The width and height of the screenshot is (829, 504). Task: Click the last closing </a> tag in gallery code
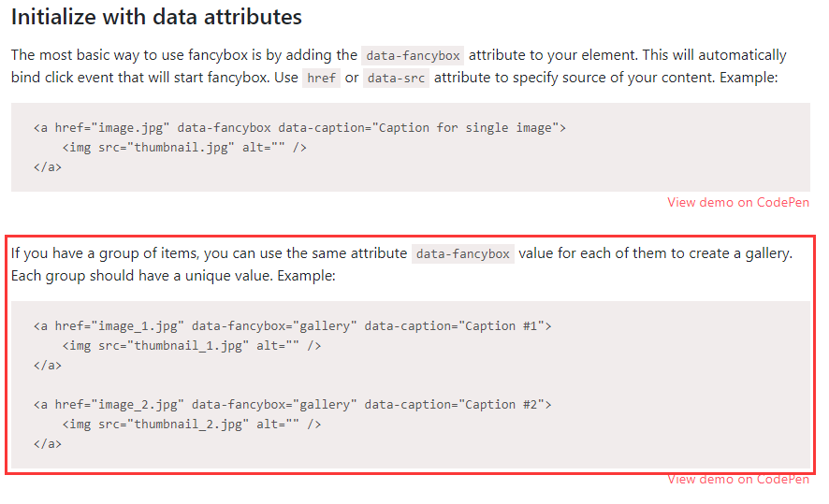[x=48, y=444]
